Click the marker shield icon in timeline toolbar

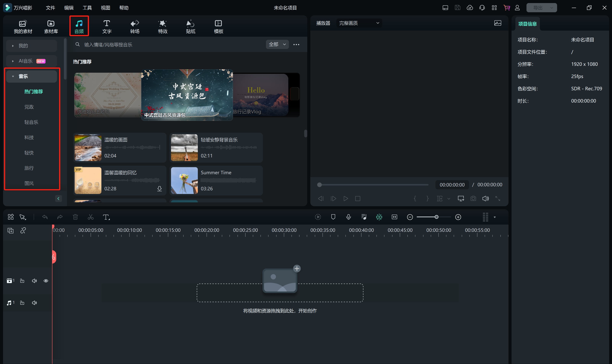point(333,217)
